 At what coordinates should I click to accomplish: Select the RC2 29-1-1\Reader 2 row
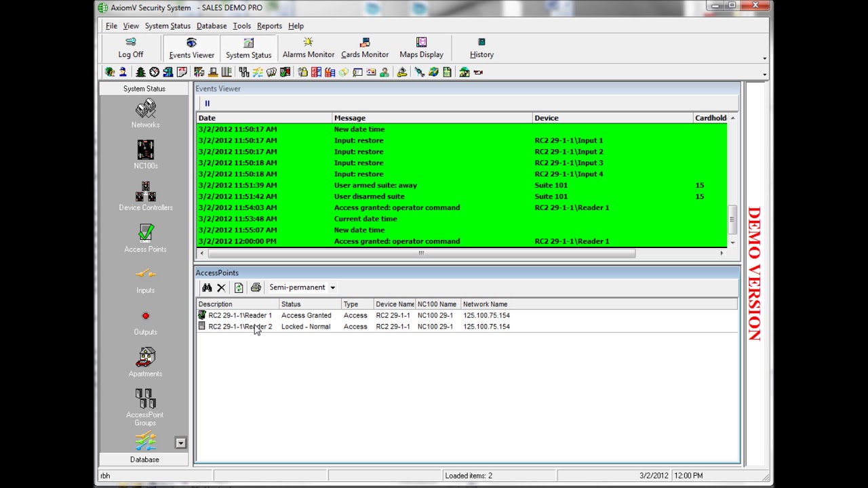(x=467, y=327)
